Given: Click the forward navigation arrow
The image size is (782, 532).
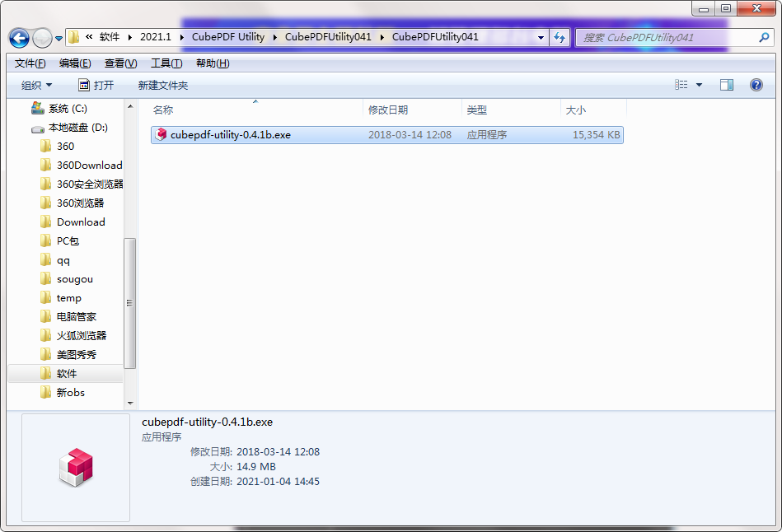Looking at the screenshot, I should (x=40, y=37).
